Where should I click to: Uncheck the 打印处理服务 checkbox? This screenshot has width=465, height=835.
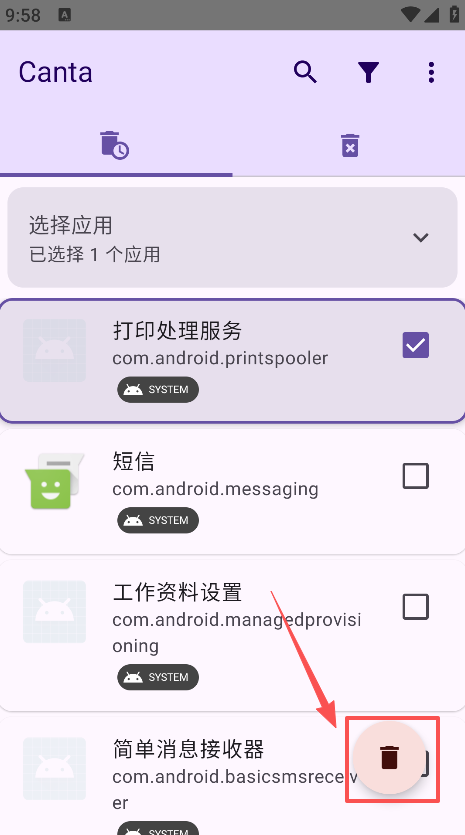[415, 345]
